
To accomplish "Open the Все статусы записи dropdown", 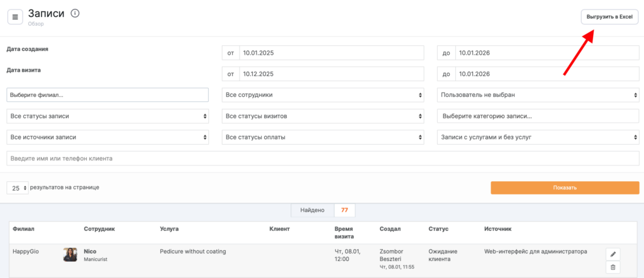I will [108, 116].
